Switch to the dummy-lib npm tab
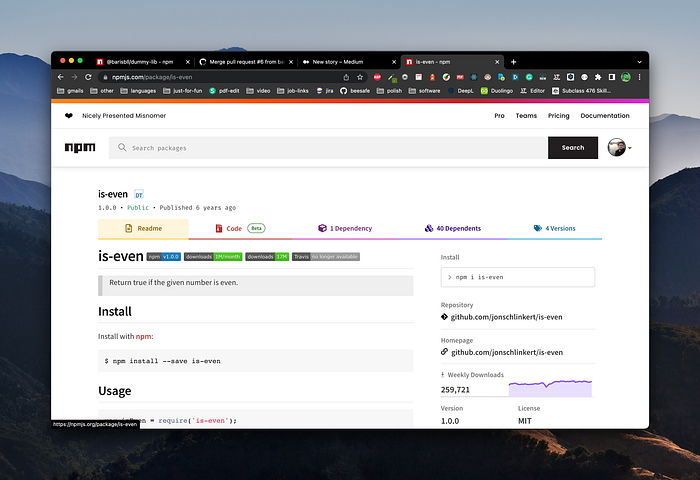Viewport: 700px width, 480px height. tap(141, 62)
